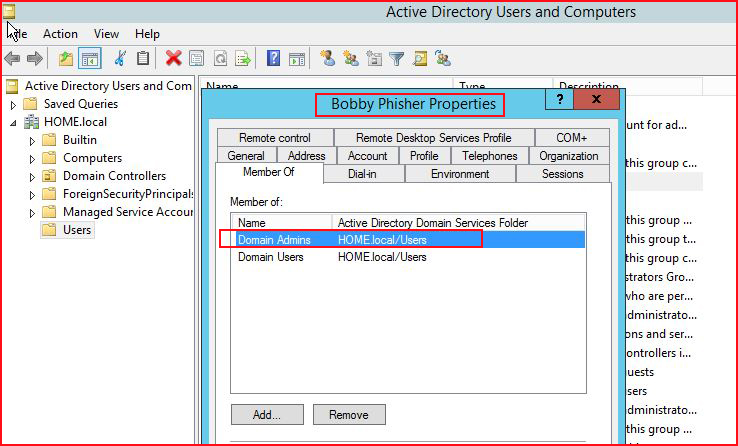Image resolution: width=738 pixels, height=446 pixels.
Task: Click the Add... button
Action: (267, 414)
